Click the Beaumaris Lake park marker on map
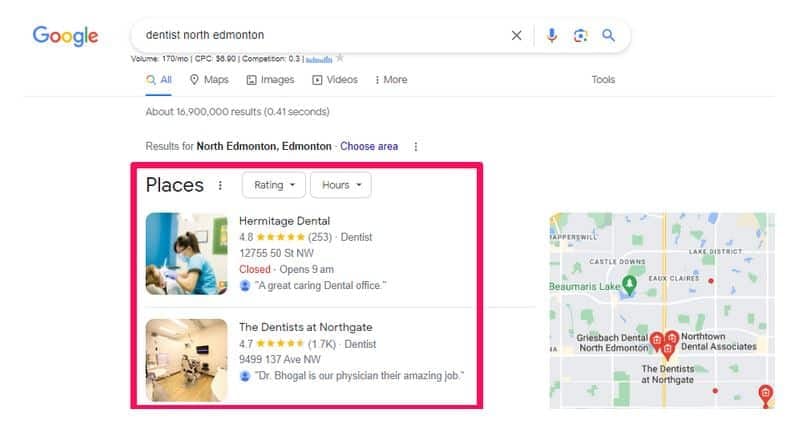This screenshot has width=803, height=430. (x=629, y=285)
